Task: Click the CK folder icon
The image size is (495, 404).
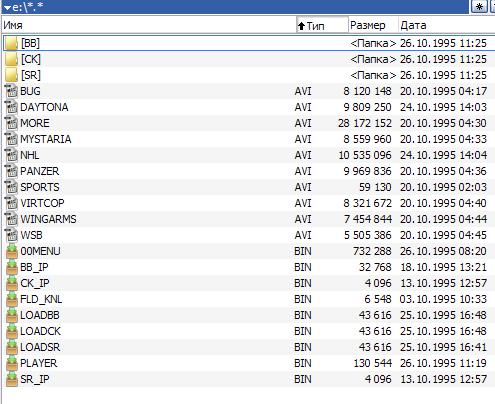Action: [11, 59]
